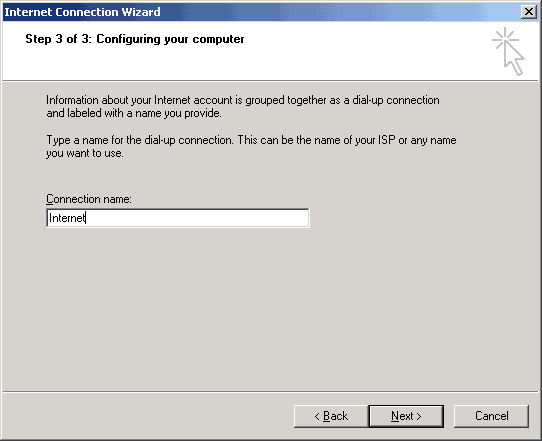Click the word account in first paragraph
The width and height of the screenshot is (542, 441).
213,100
